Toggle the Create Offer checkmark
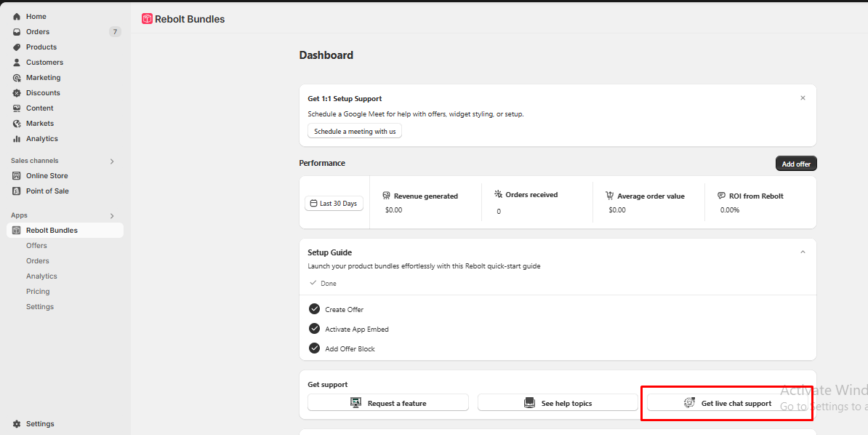Screen dimensions: 868x435 [315, 308]
